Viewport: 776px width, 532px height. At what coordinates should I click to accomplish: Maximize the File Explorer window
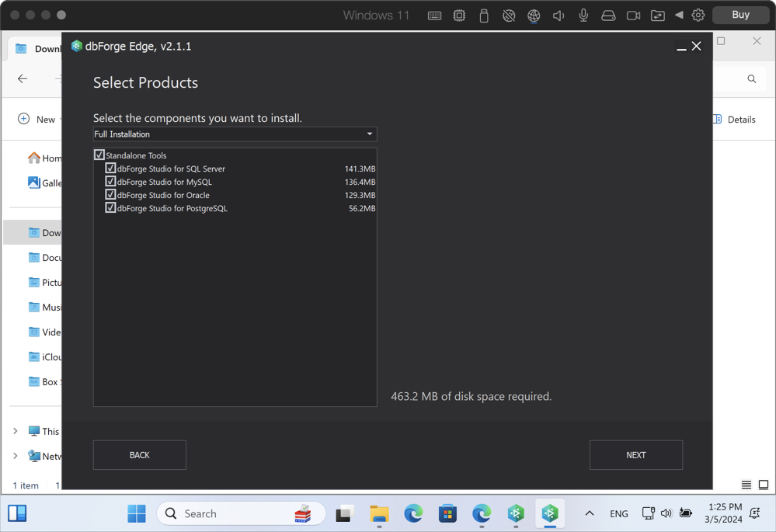721,41
